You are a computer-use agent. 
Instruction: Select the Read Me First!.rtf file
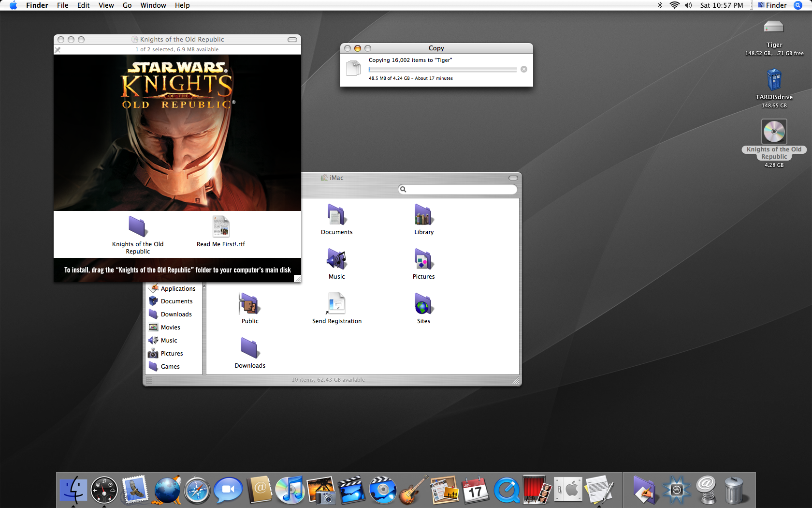tap(221, 226)
